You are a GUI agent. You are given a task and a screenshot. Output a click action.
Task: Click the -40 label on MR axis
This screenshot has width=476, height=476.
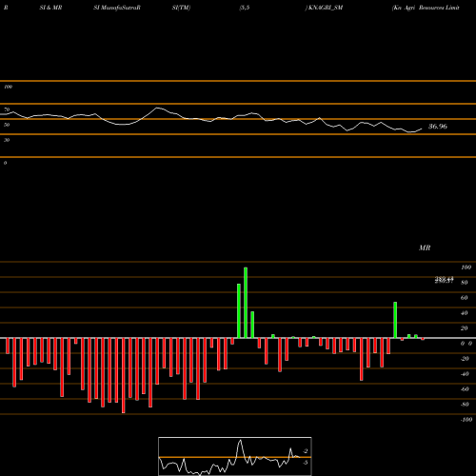pyautogui.click(x=465, y=374)
